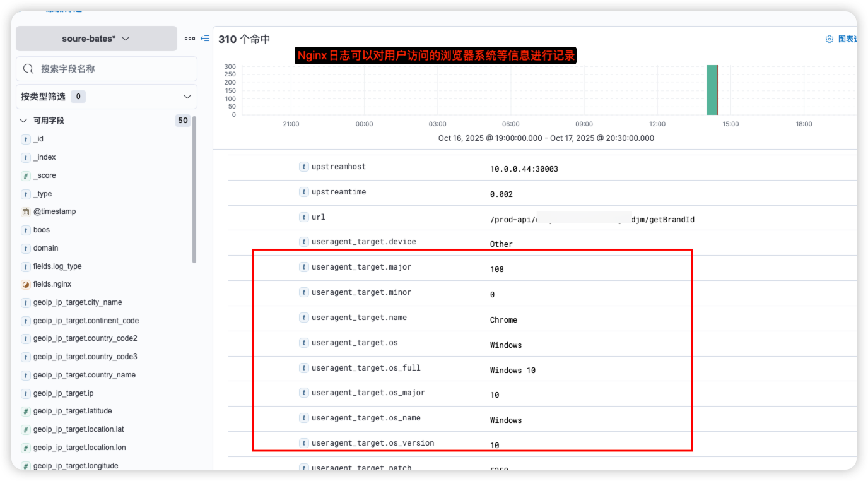This screenshot has width=868, height=481.
Task: Expand the filter by type dropdown
Action: (187, 97)
